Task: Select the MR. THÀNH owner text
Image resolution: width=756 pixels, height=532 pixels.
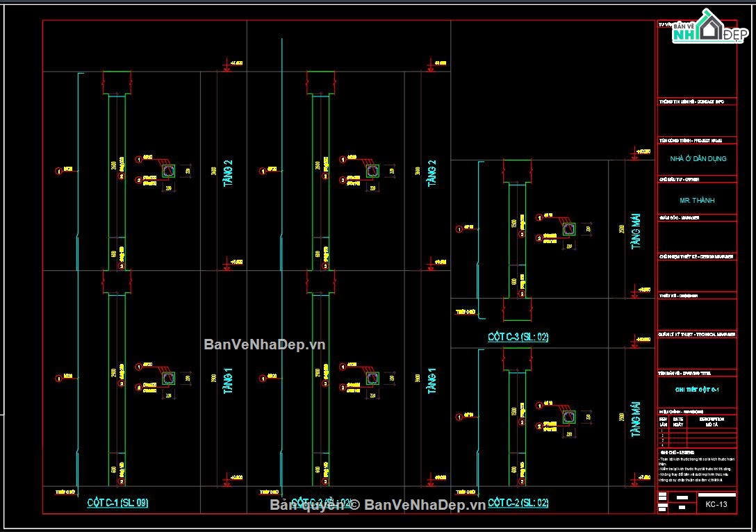Action: pos(698,201)
